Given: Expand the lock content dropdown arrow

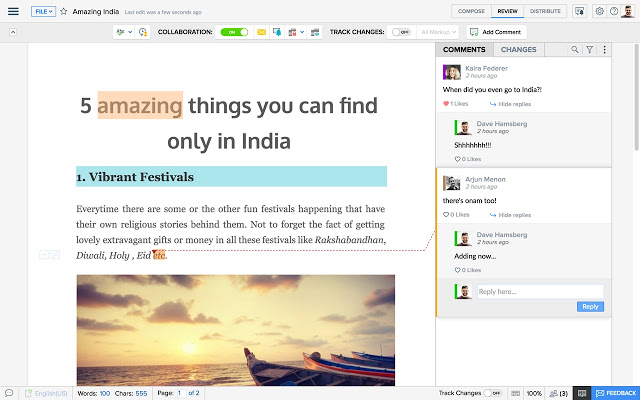Looking at the screenshot, I should click(x=302, y=32).
